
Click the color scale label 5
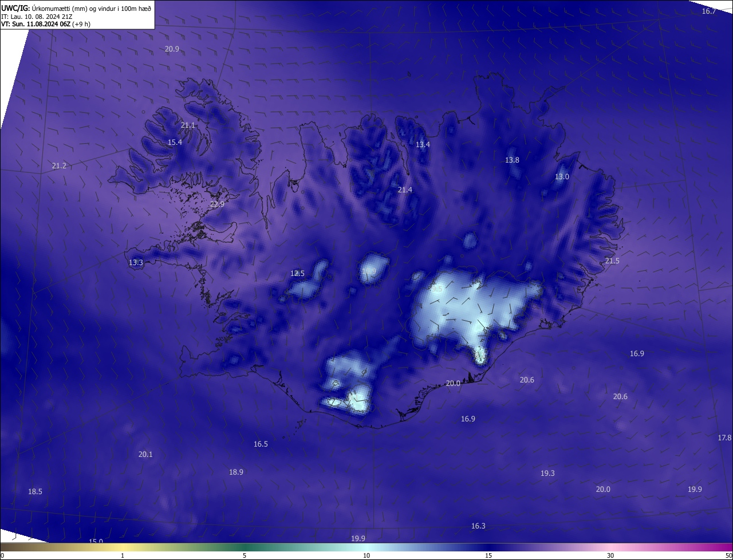coord(245,556)
